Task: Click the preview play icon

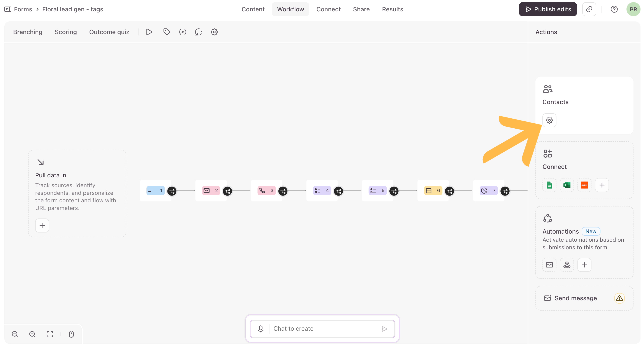Action: click(149, 32)
